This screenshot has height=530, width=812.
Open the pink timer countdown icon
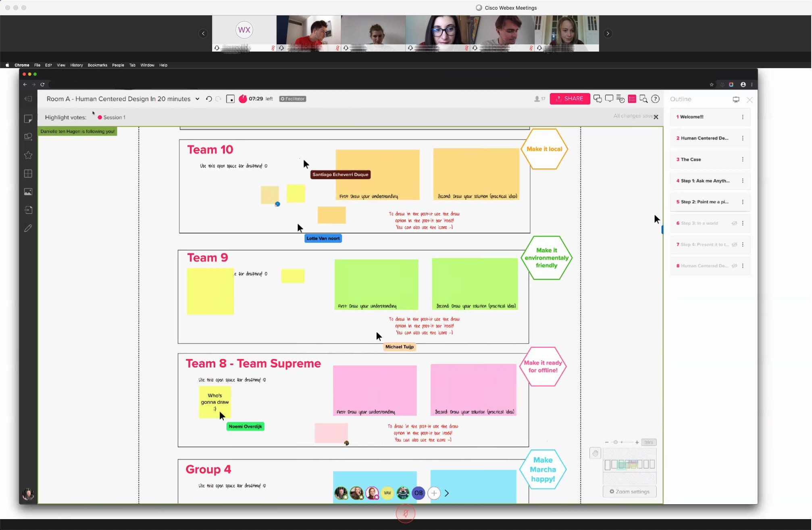[x=243, y=99]
